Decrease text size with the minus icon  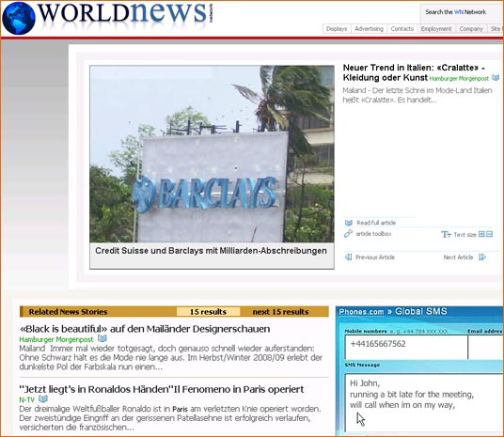pyautogui.click(x=489, y=234)
